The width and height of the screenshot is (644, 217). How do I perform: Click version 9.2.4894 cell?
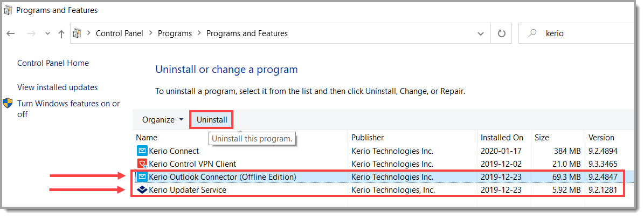pyautogui.click(x=603, y=151)
